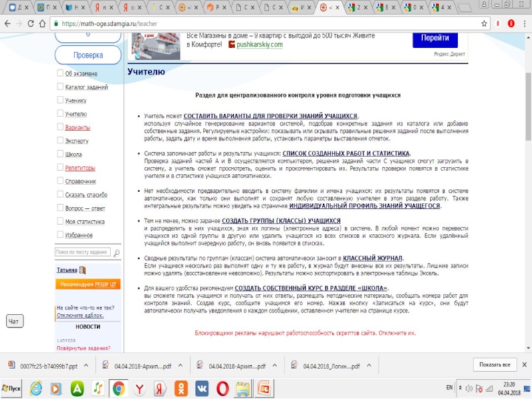Image resolution: width=532 pixels, height=399 pixels.
Task: Launch Opera browser from the taskbar
Action: click(223, 387)
